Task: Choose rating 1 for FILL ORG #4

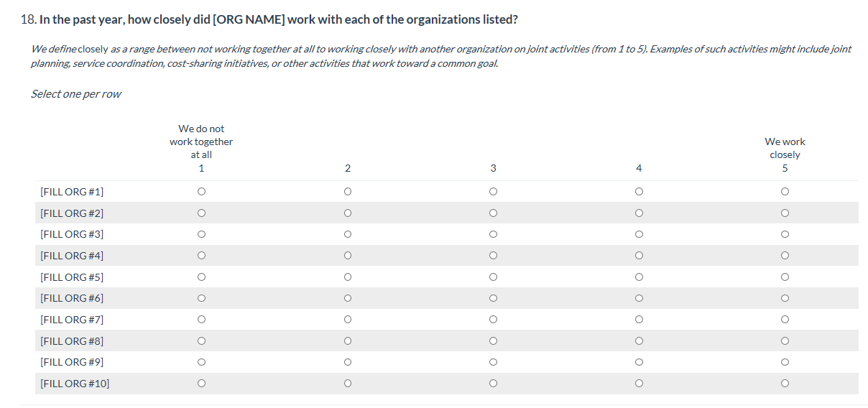Action: (x=201, y=256)
